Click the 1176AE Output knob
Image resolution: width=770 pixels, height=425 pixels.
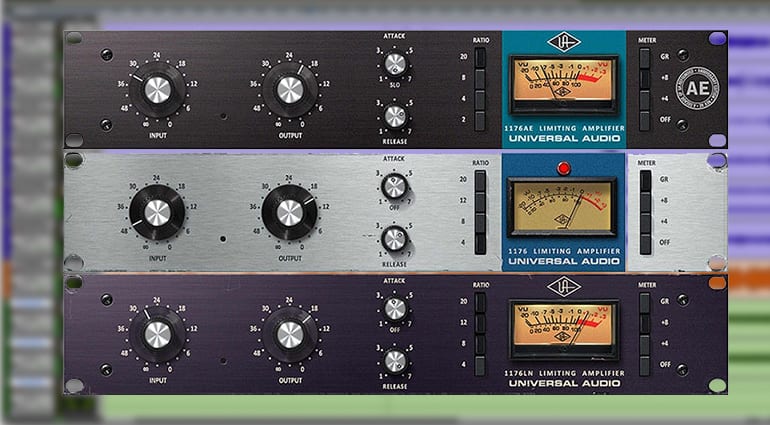coord(290,89)
